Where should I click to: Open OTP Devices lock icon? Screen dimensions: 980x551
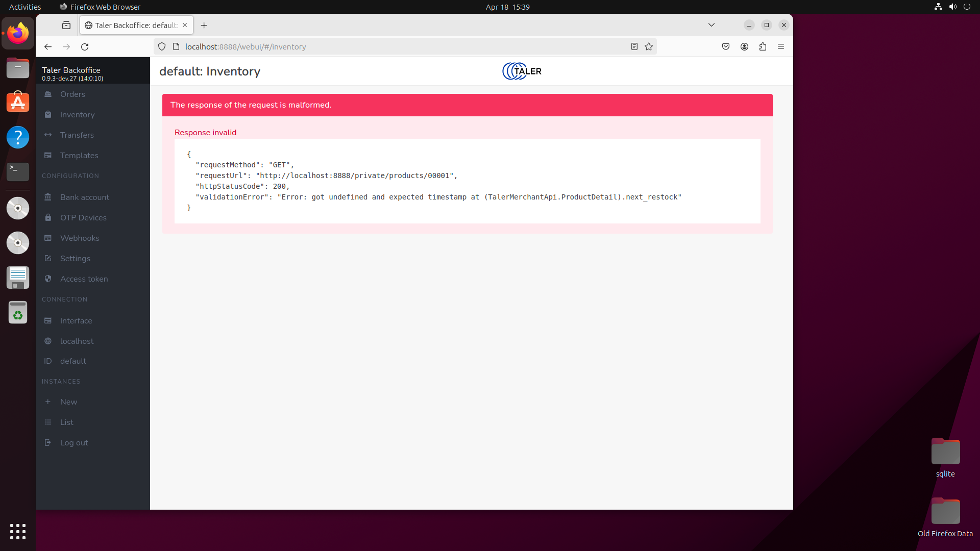[48, 218]
